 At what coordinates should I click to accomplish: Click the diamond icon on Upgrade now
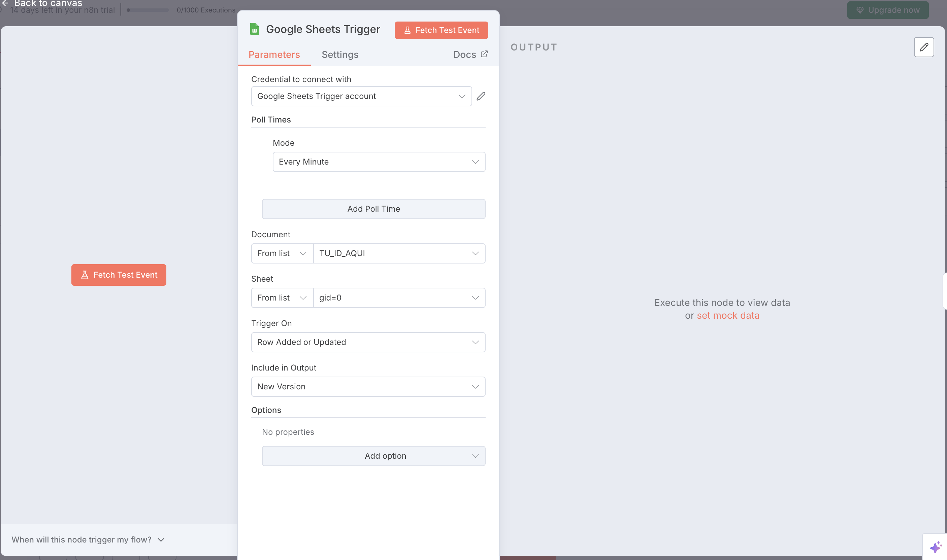coord(860,10)
